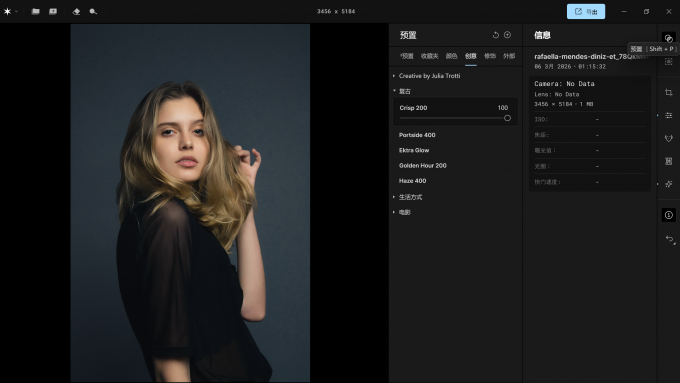
Task: Open the 预置 presets icon in right sidebar
Action: (x=669, y=38)
